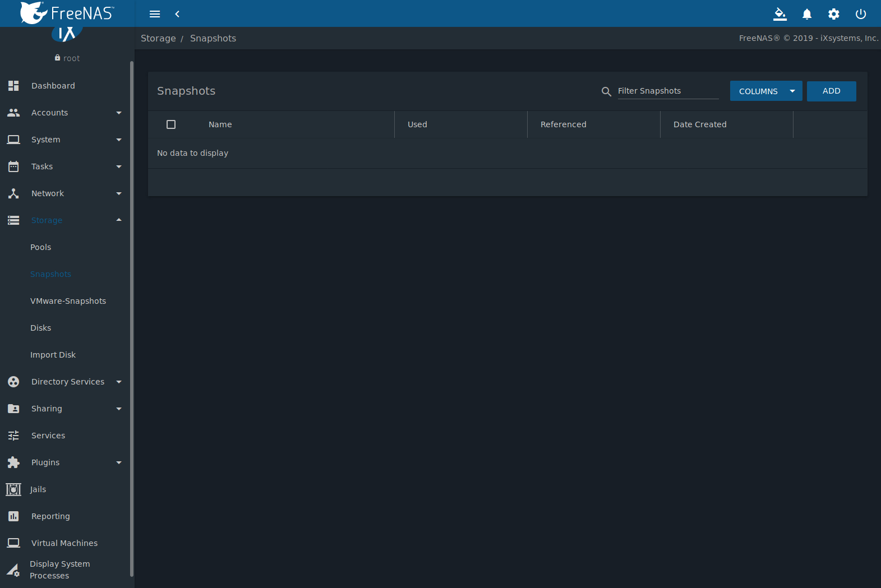Sort by Referenced column header
The height and width of the screenshot is (588, 881).
pos(563,124)
